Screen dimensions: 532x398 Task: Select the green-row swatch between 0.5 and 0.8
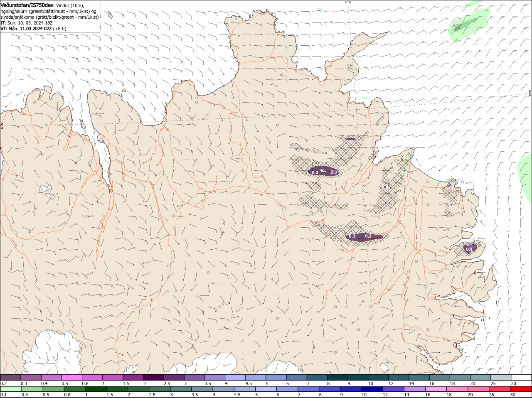tap(53, 389)
